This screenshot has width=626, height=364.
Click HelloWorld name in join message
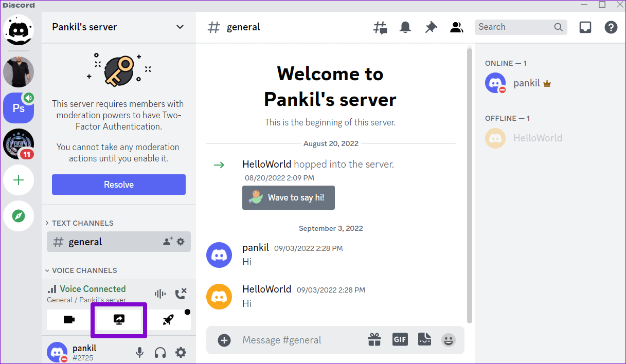click(x=267, y=165)
